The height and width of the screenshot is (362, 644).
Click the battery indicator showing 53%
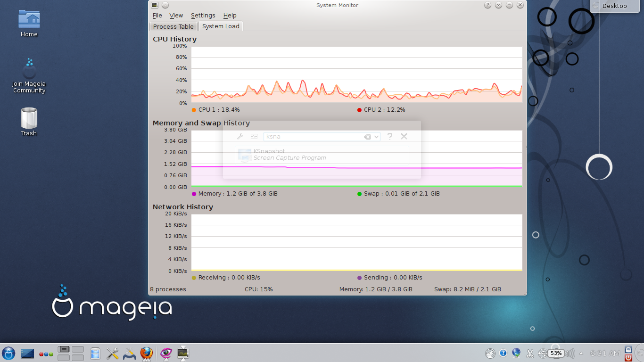point(555,353)
